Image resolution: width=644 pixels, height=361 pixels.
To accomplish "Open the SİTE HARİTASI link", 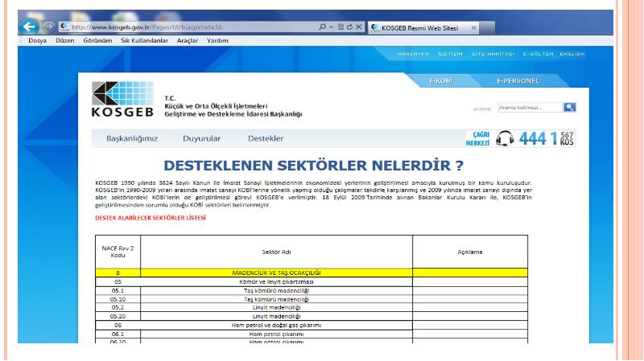I will pyautogui.click(x=493, y=54).
